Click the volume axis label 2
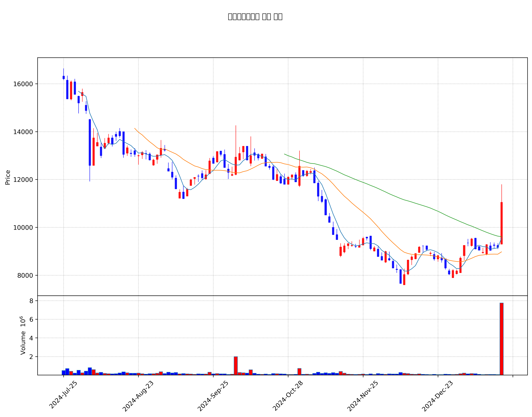This screenshot has height=417, width=532. click(x=31, y=357)
